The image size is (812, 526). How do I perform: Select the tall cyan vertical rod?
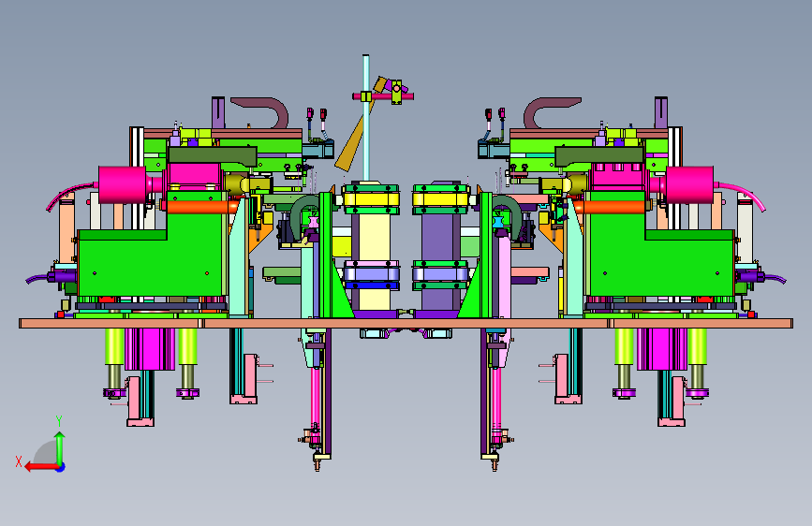coord(366,118)
